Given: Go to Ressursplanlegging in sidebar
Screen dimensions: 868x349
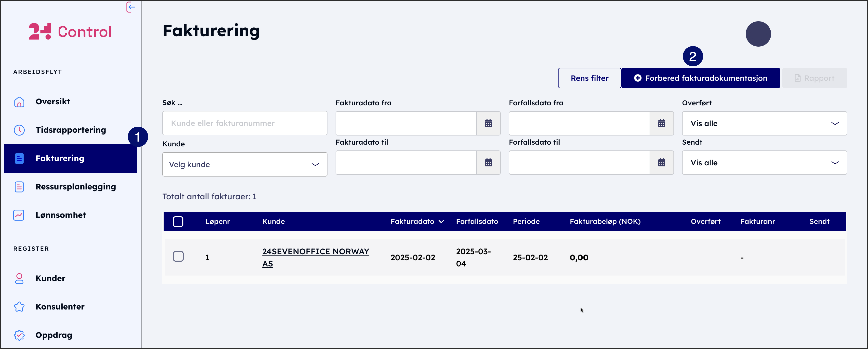Looking at the screenshot, I should (x=76, y=187).
